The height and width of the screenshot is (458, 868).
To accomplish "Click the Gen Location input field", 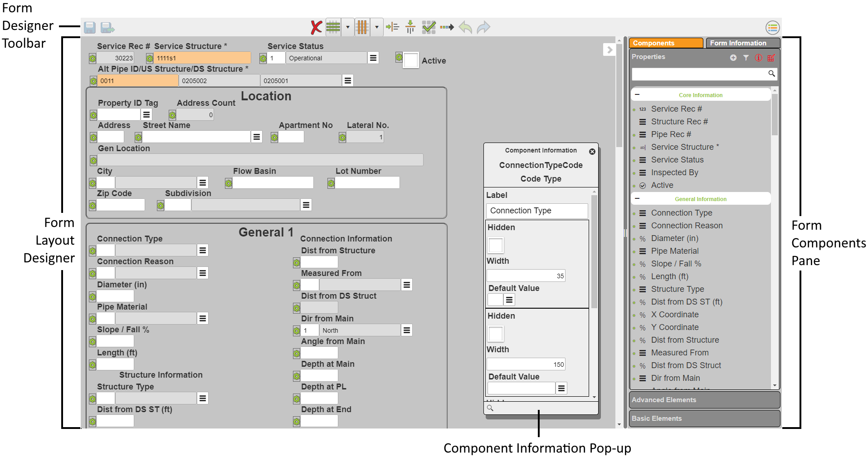I will point(260,160).
